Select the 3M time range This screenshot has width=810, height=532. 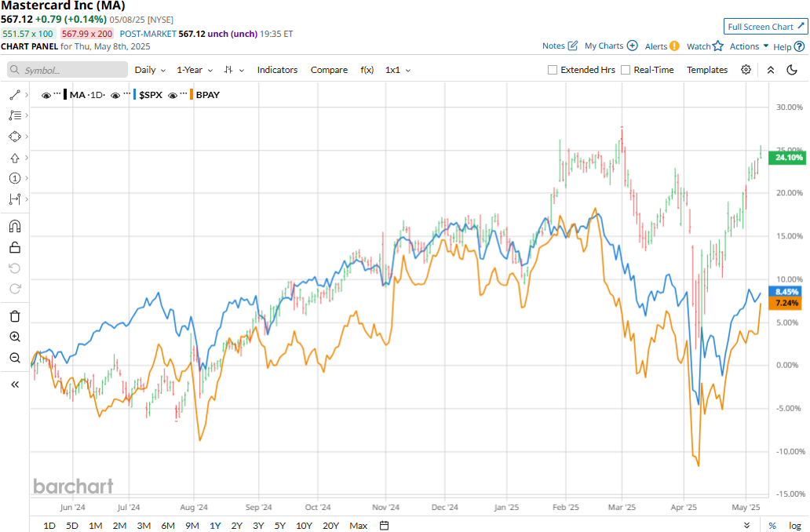[x=144, y=525]
